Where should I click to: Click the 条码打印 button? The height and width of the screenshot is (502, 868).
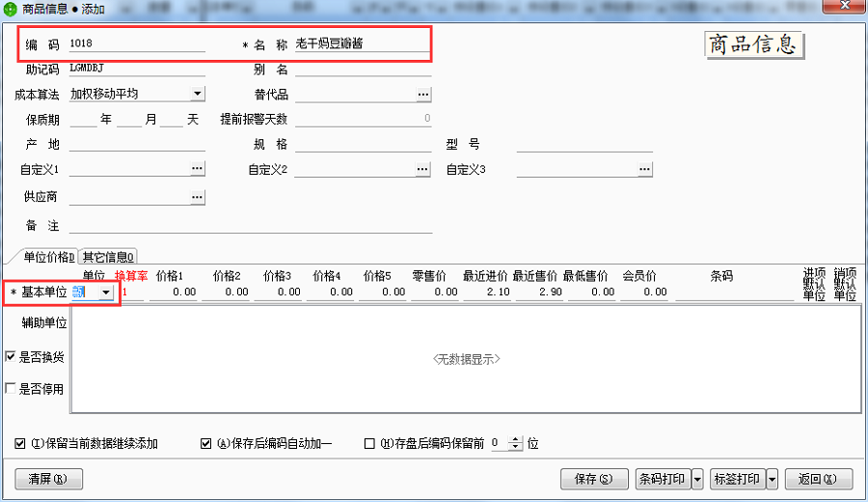point(663,479)
